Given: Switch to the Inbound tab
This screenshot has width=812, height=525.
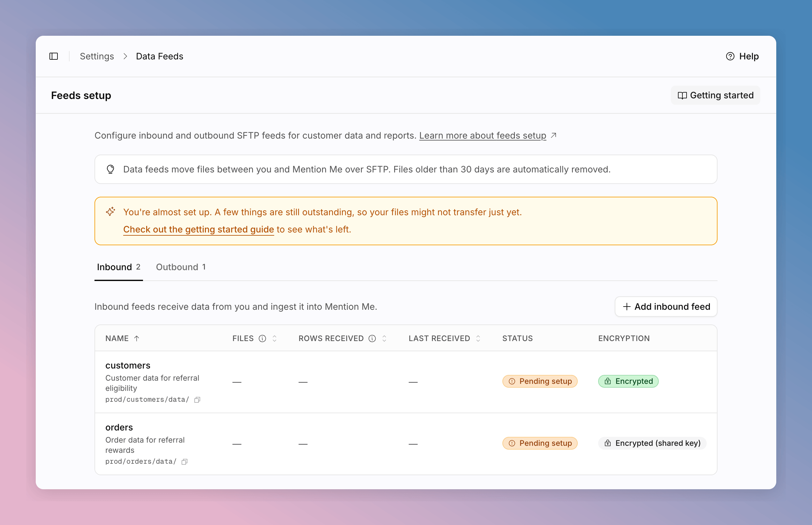Looking at the screenshot, I should pyautogui.click(x=119, y=267).
